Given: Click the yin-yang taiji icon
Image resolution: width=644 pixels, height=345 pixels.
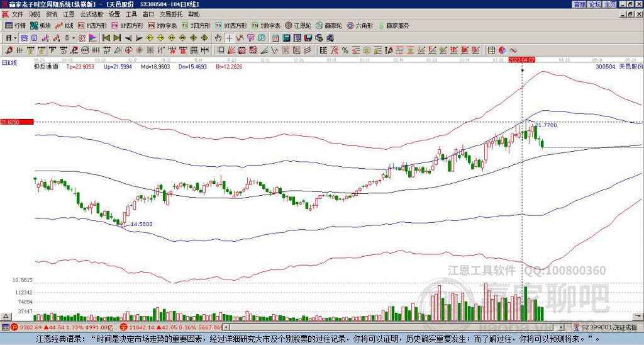Looking at the screenshot, I should pos(502,50).
